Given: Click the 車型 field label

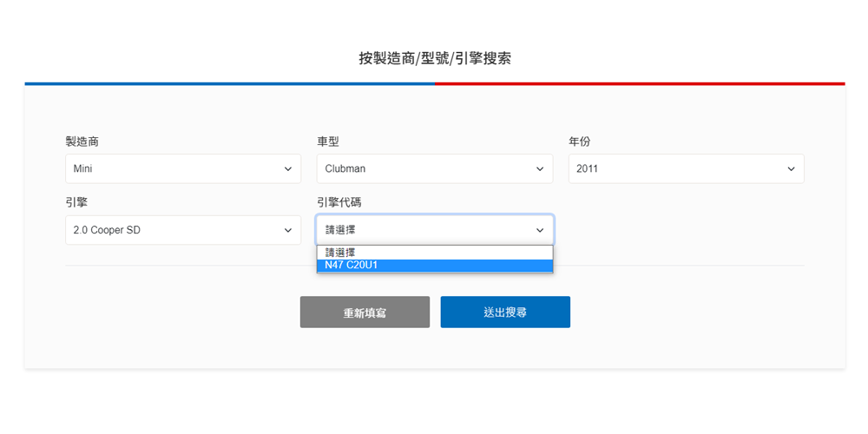Looking at the screenshot, I should (x=328, y=141).
